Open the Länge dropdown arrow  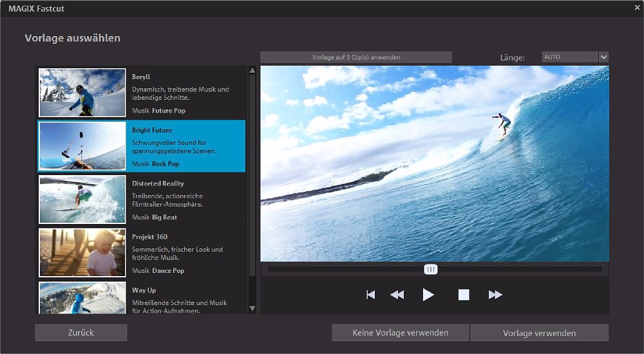pos(603,57)
